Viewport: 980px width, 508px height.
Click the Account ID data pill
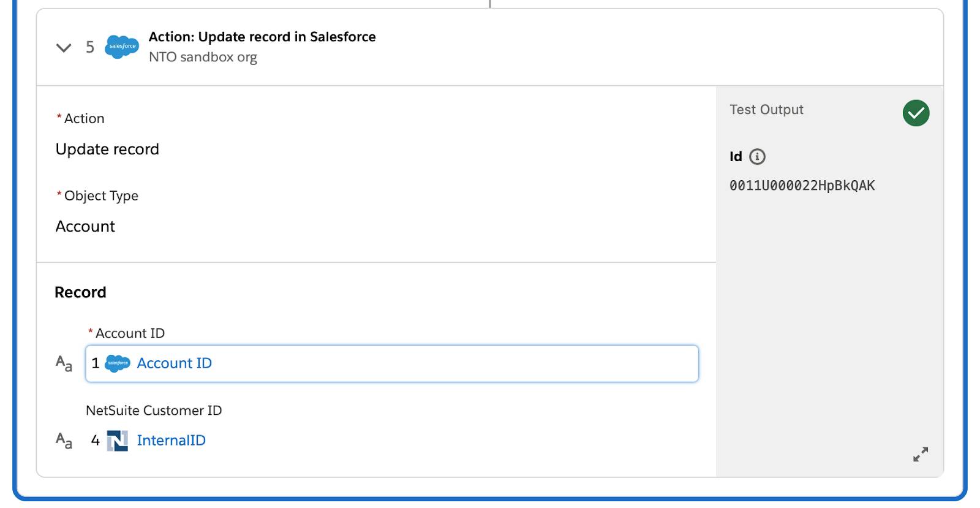coord(174,363)
